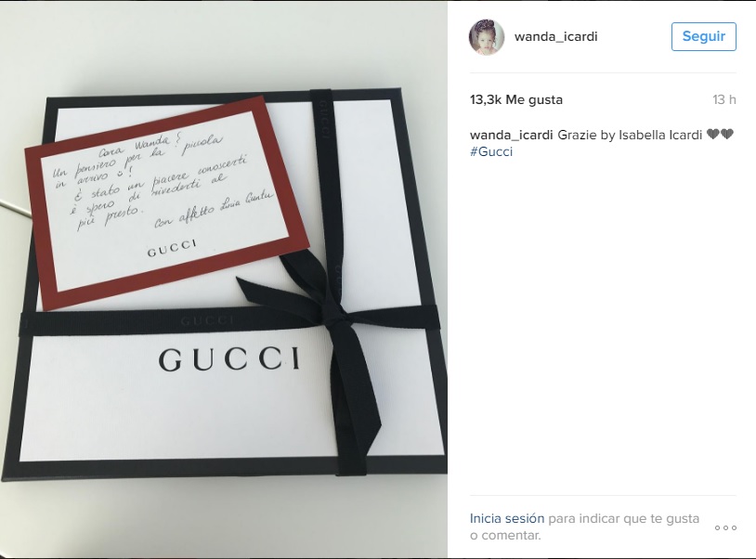Click the wanda_icardi name in the caption
The width and height of the screenshot is (756, 559).
[511, 135]
